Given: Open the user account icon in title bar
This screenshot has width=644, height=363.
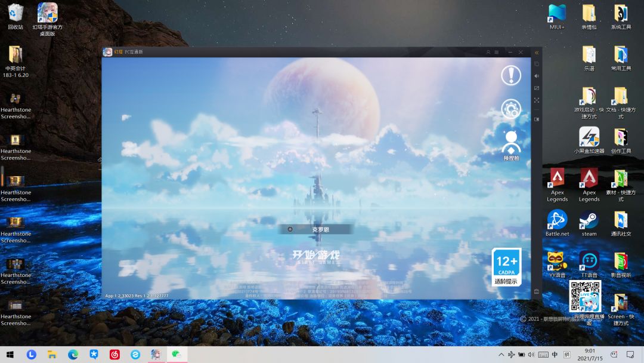Looking at the screenshot, I should tap(488, 52).
